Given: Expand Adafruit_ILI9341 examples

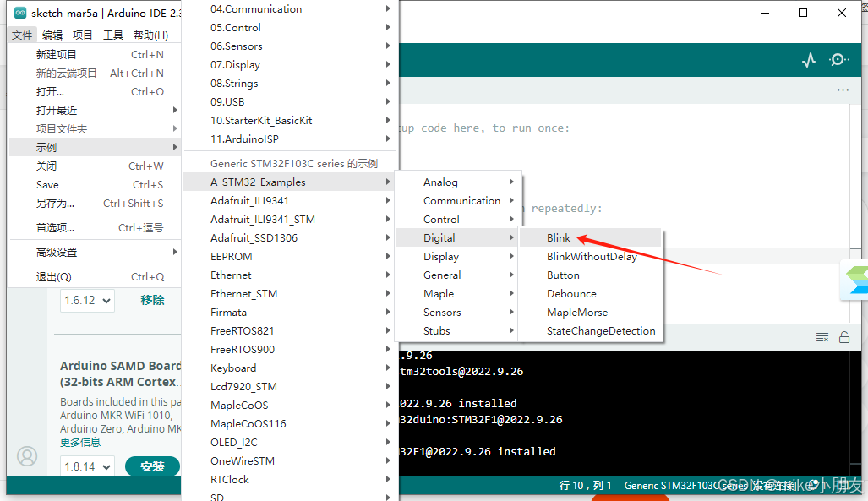Looking at the screenshot, I should click(x=290, y=200).
